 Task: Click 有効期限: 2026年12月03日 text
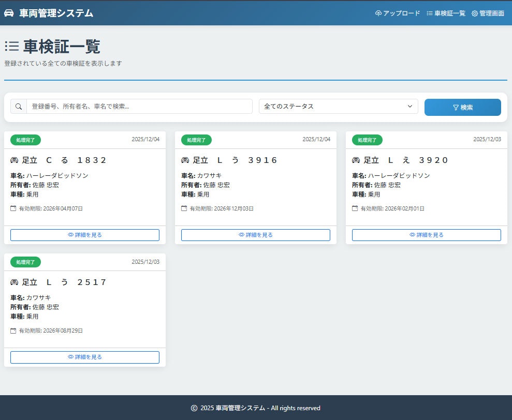[x=222, y=208]
